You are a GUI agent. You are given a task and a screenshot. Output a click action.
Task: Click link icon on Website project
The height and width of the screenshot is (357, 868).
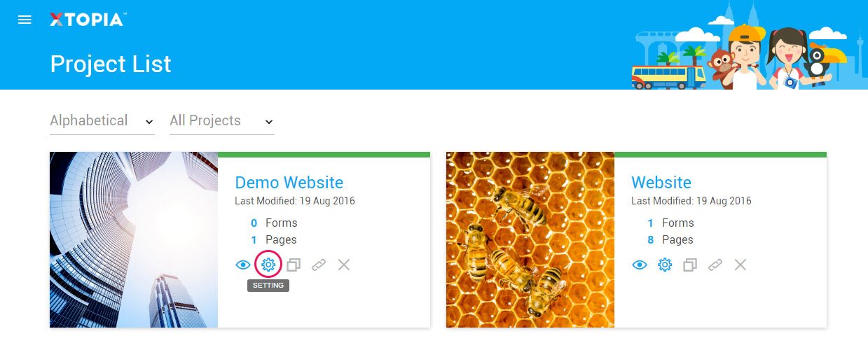[715, 265]
